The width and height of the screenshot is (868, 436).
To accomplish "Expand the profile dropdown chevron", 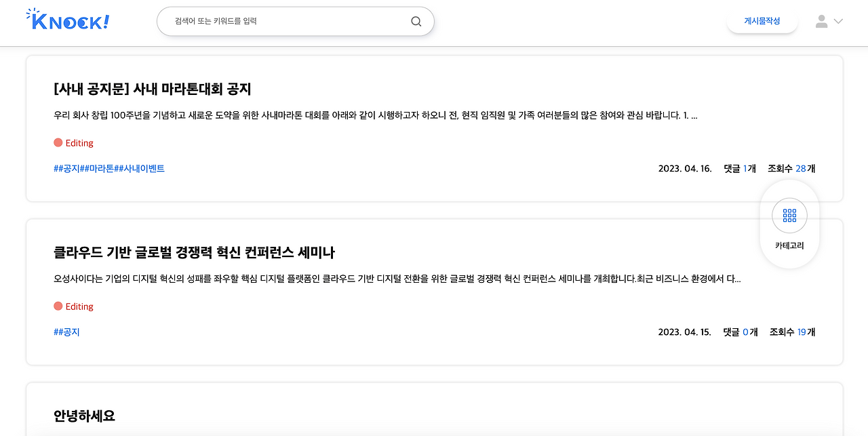I will [x=838, y=21].
